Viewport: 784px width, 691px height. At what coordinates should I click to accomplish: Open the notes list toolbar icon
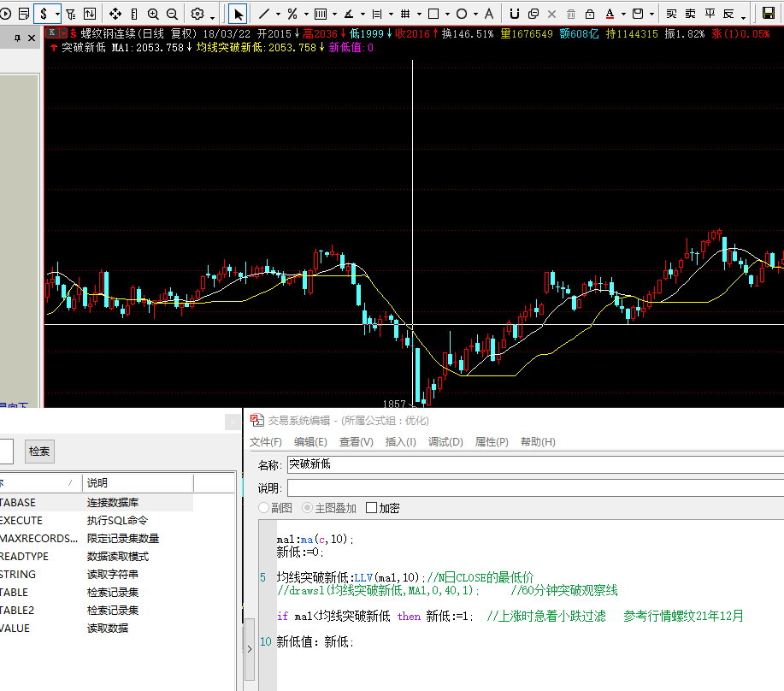(23, 14)
